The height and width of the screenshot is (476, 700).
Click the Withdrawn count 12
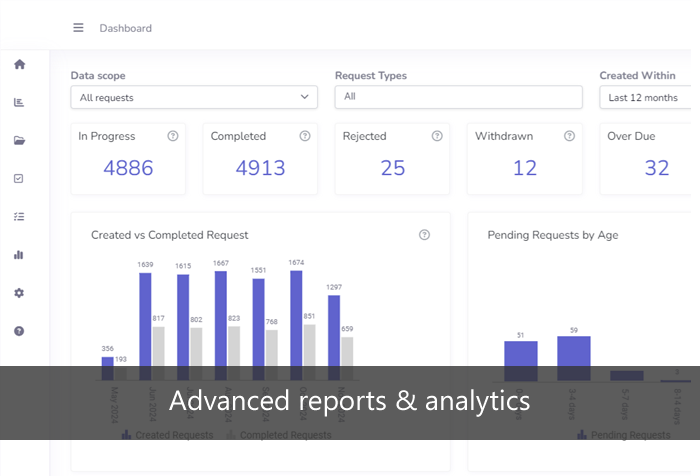click(525, 168)
